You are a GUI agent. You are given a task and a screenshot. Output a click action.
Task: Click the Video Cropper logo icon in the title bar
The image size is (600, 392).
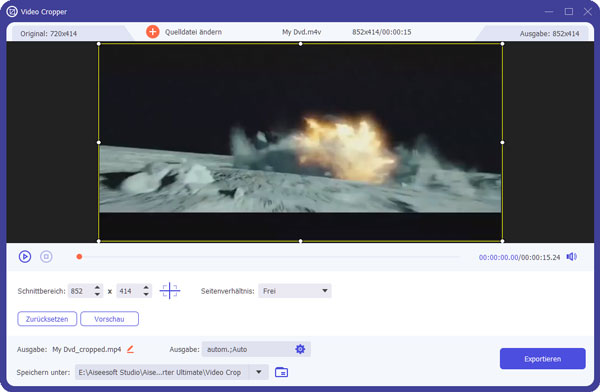tap(12, 12)
